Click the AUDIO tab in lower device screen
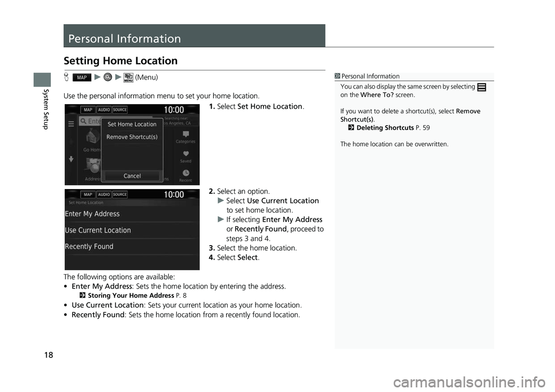Image resolution: width=555 pixels, height=392 pixels. [103, 194]
